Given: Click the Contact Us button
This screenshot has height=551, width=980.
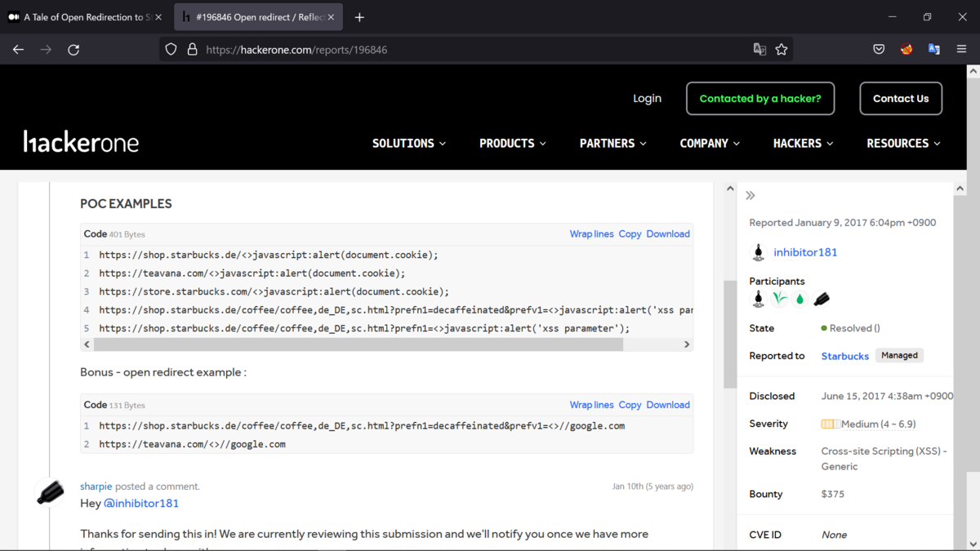Looking at the screenshot, I should click(901, 98).
